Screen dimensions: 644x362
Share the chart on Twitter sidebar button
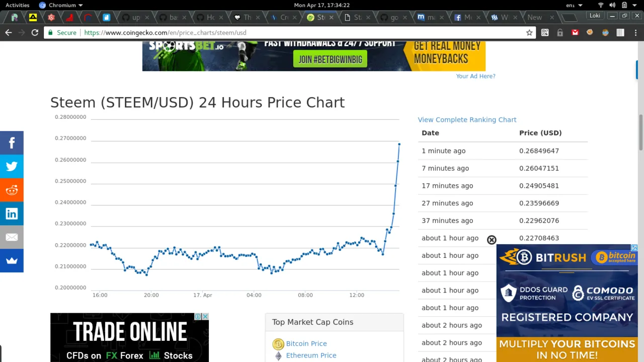tap(12, 166)
